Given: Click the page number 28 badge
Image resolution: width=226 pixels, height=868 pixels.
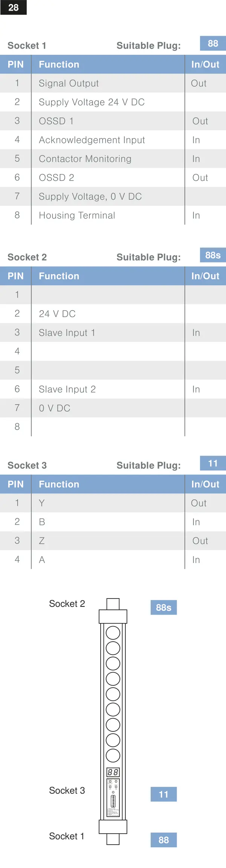Looking at the screenshot, I should [13, 7].
